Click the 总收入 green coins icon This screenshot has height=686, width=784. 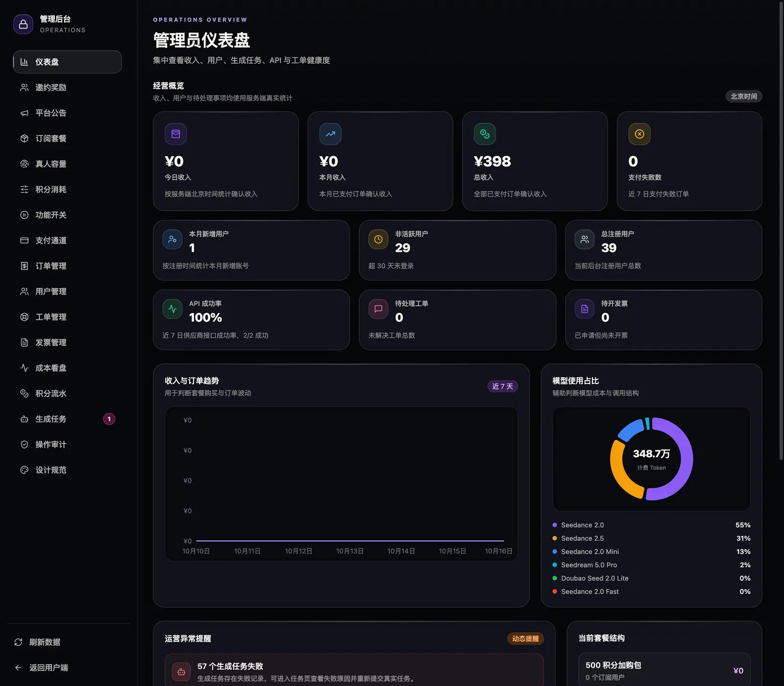(x=485, y=134)
